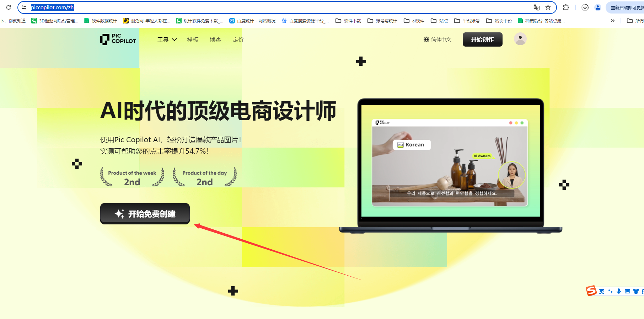Open the browser extensions puzzle icon

566,7
